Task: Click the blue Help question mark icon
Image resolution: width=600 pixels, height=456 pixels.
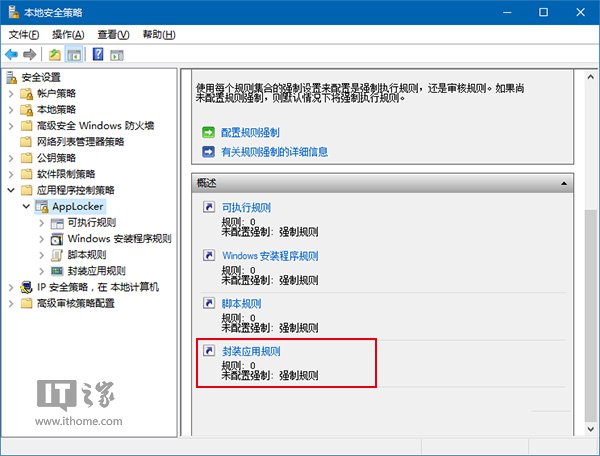Action: (x=100, y=53)
